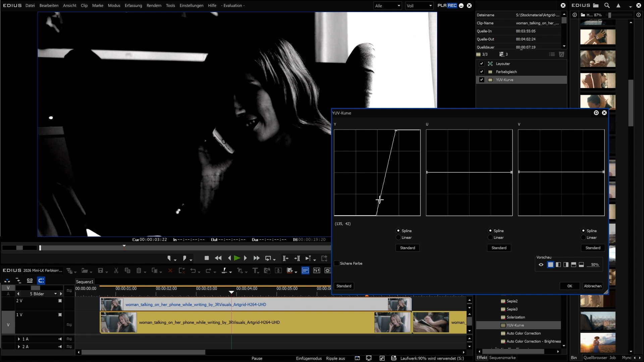The image size is (644, 362).
Task: Click the scissors cut icon in timeline toolbar
Action: (116, 270)
